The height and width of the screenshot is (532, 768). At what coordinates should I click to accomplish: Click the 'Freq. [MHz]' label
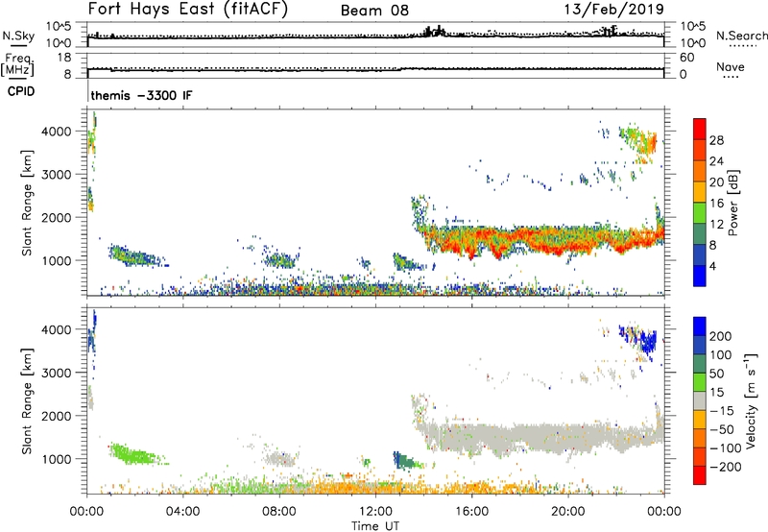click(x=17, y=64)
